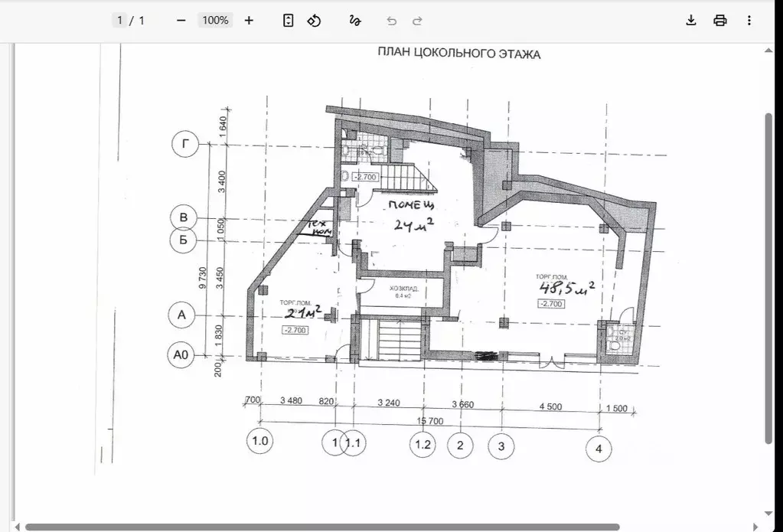Click axis marker 1.0 circle

click(x=260, y=441)
